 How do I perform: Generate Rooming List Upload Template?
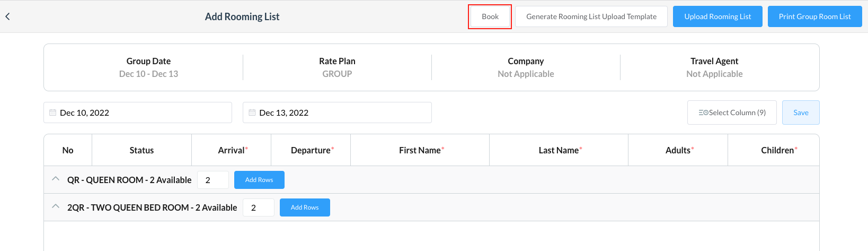point(591,16)
